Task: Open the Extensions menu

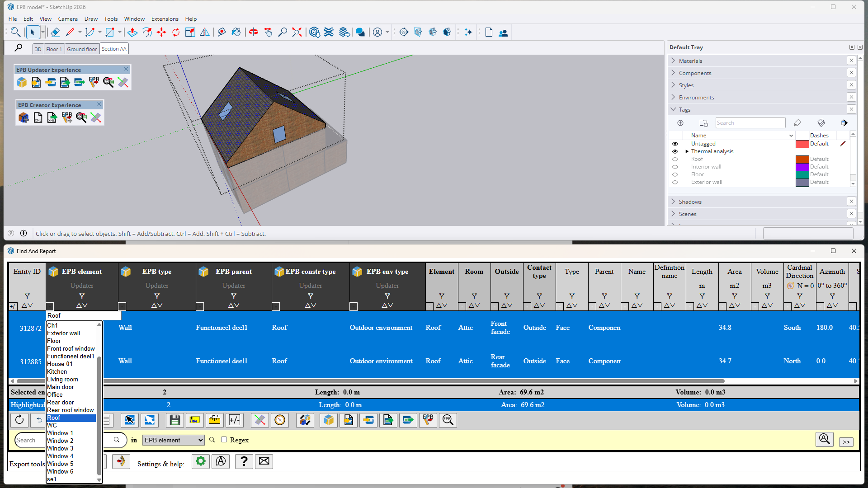Action: click(165, 19)
